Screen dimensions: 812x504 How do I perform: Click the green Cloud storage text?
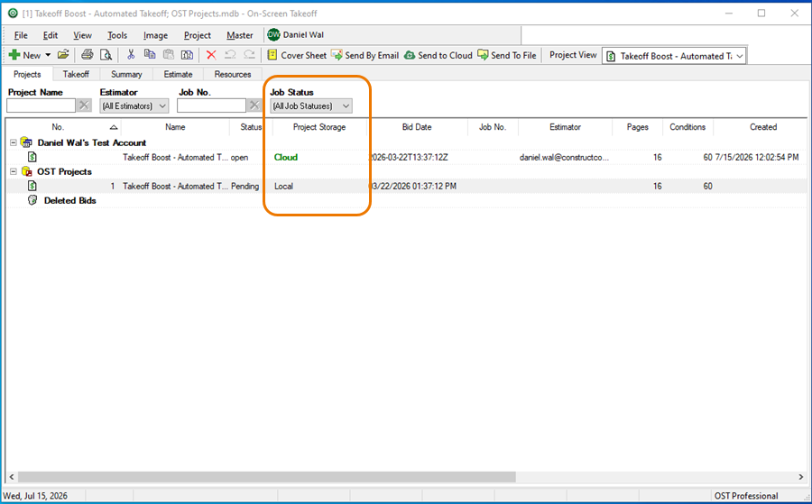[x=286, y=157]
